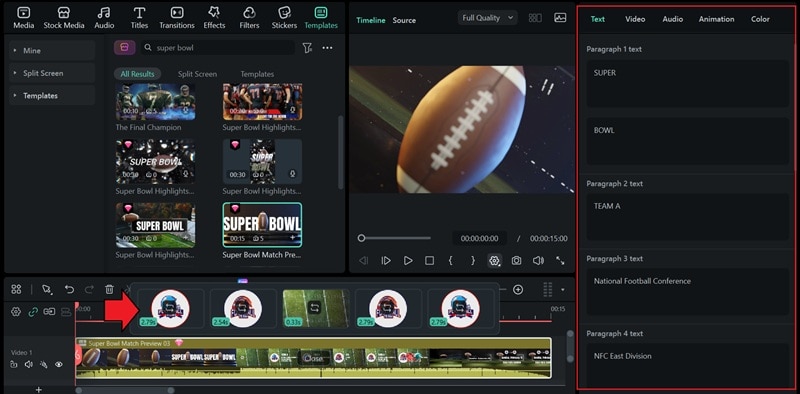Delete the clip with the trash icon
Screen dimensions: 800x394
click(x=109, y=290)
